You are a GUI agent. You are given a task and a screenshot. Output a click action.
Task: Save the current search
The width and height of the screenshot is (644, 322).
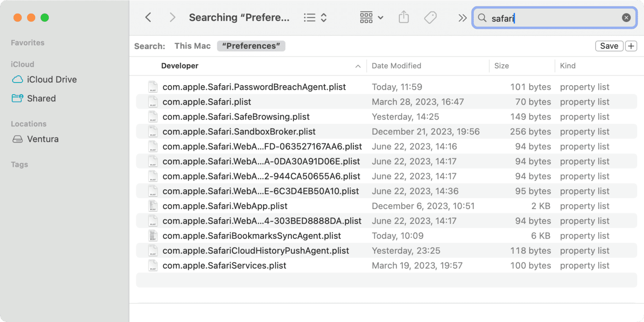pos(609,46)
